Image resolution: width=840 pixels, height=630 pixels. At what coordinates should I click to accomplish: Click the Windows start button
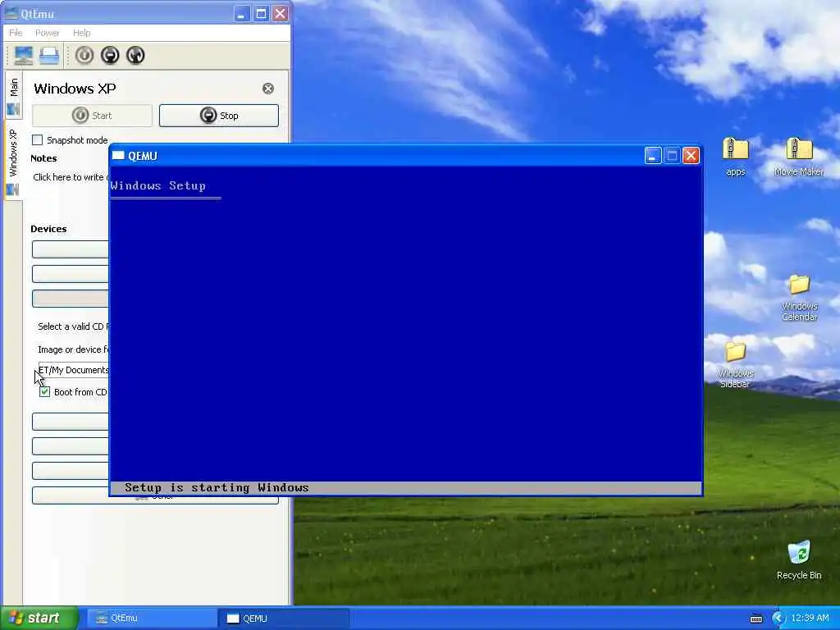point(39,618)
